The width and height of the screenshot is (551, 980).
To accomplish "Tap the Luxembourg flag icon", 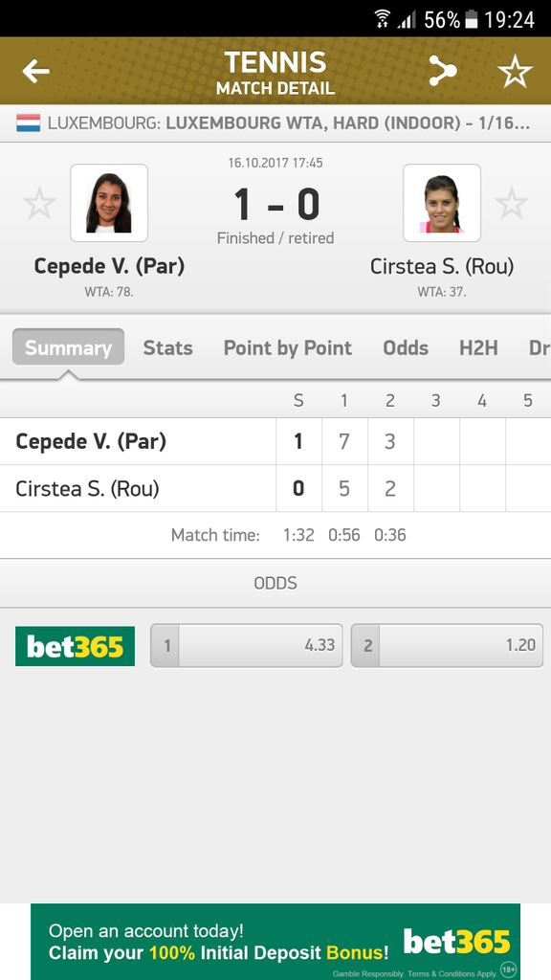I will point(29,122).
